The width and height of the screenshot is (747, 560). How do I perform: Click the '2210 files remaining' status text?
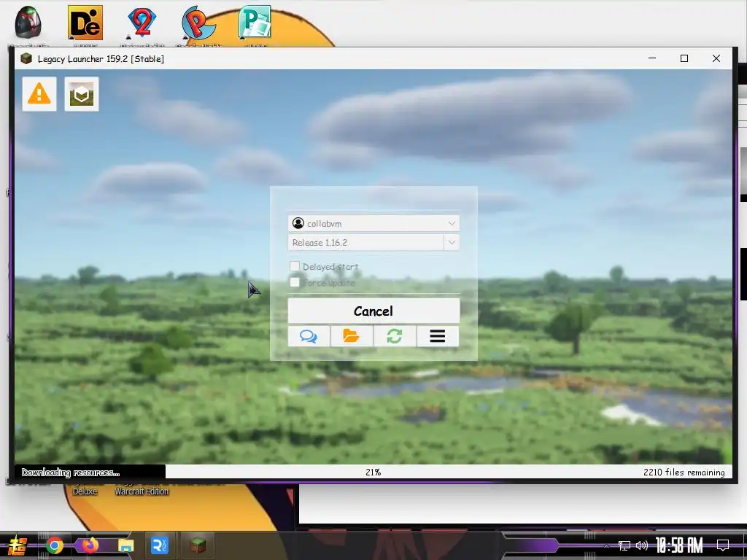pyautogui.click(x=684, y=472)
